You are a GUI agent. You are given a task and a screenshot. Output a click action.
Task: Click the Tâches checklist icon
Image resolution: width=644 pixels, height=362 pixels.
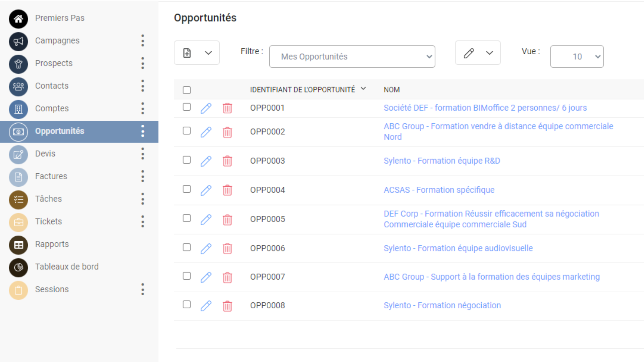coord(18,199)
